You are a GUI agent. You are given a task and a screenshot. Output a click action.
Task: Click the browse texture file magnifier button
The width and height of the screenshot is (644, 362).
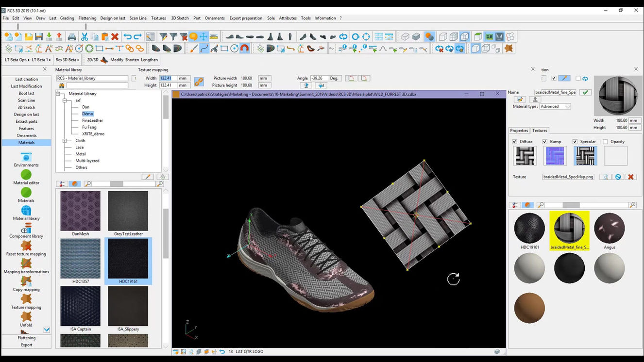point(605,177)
